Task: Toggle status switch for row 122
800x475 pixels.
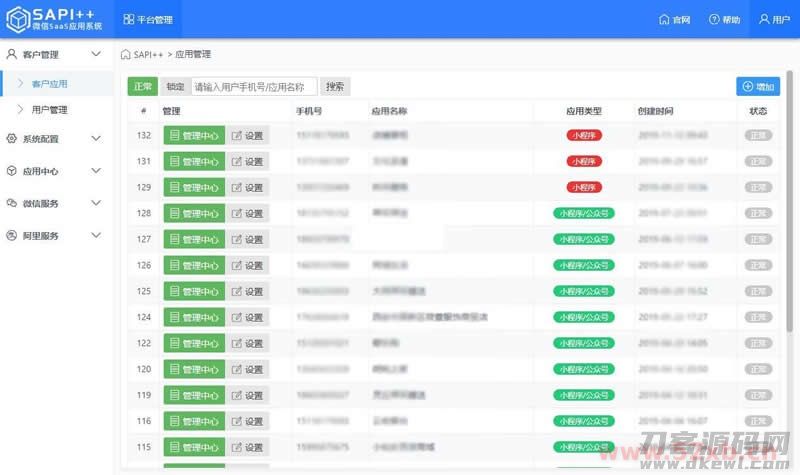Action: click(x=758, y=343)
